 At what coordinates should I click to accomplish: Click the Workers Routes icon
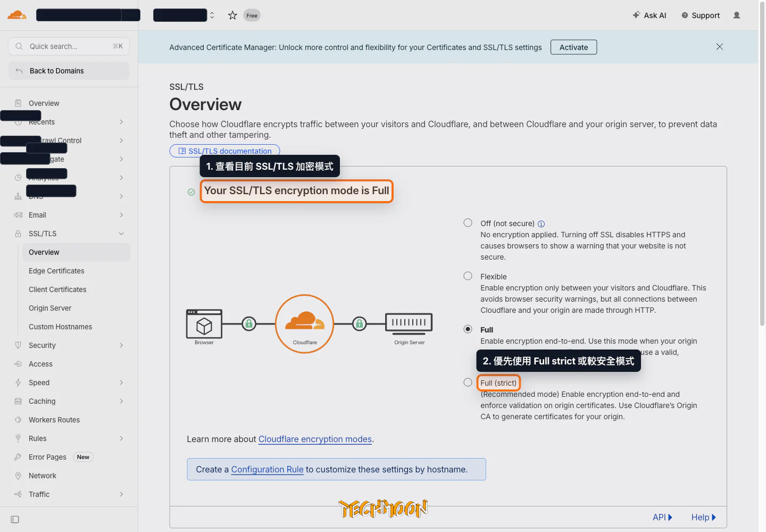[18, 420]
